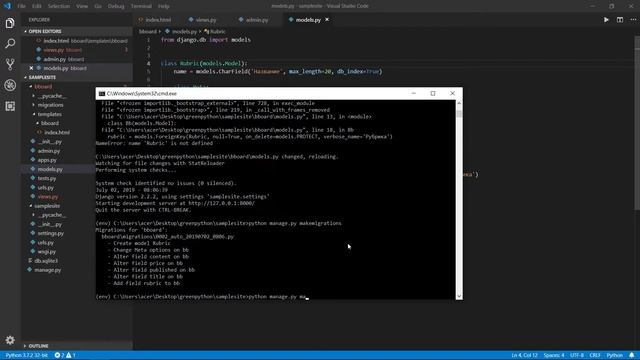Select admin.py in Open Editors list
This screenshot has height=360, width=640.
click(77, 59)
